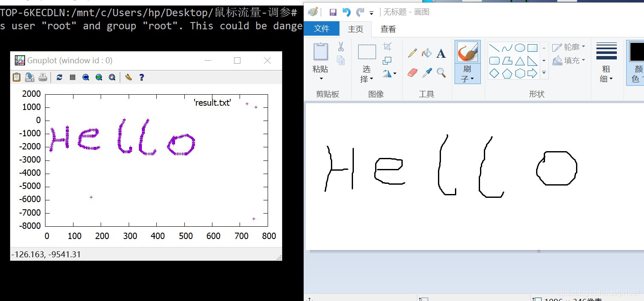Open Gnuplot help question mark

pyautogui.click(x=141, y=77)
